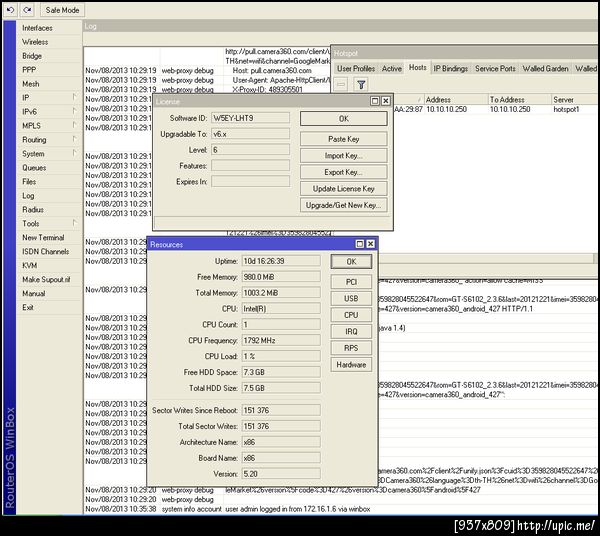Screen dimensions: 600x536
Task: Toggle the Safe Mode button
Action: click(x=62, y=10)
